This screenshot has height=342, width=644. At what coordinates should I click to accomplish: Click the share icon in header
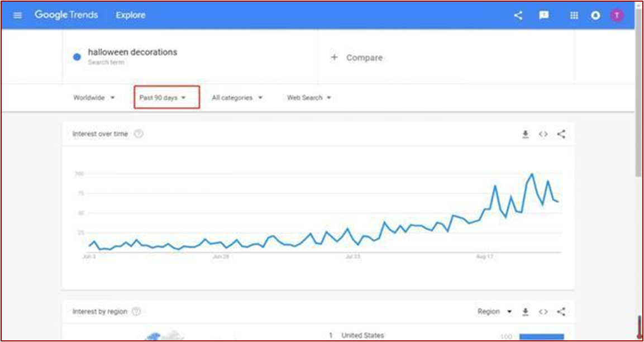pyautogui.click(x=518, y=15)
